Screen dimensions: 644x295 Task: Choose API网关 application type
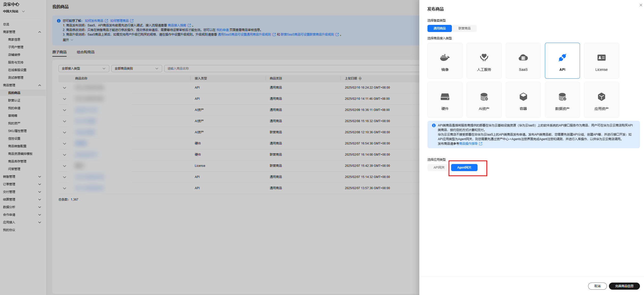(x=439, y=168)
